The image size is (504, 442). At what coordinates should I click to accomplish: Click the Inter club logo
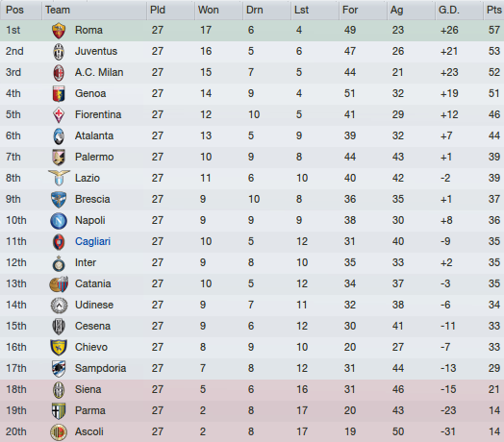point(59,263)
